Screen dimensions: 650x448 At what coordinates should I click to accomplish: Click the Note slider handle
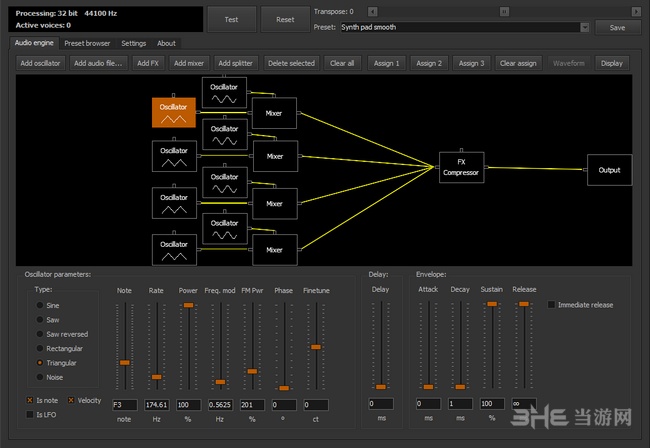(x=125, y=363)
